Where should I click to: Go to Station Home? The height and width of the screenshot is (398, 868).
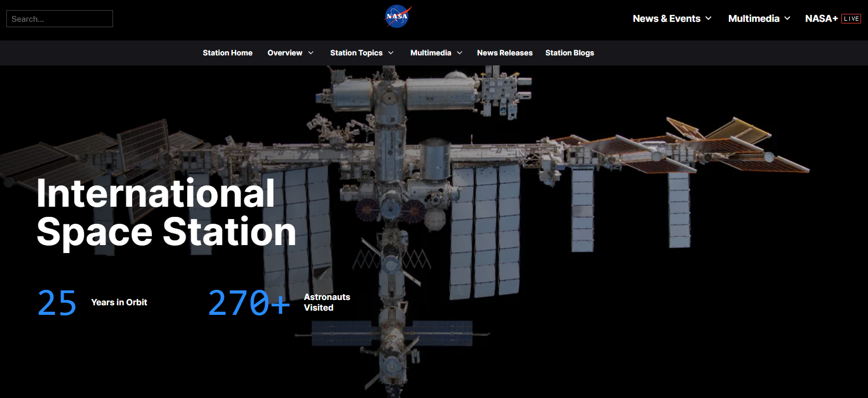pyautogui.click(x=227, y=53)
